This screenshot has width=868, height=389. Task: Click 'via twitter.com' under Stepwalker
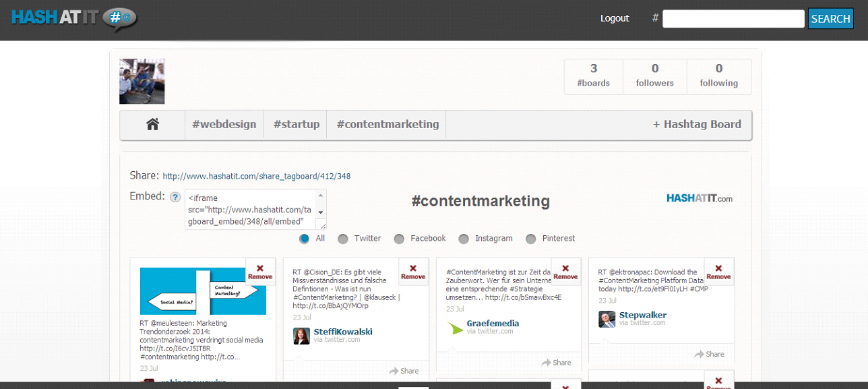(x=642, y=323)
